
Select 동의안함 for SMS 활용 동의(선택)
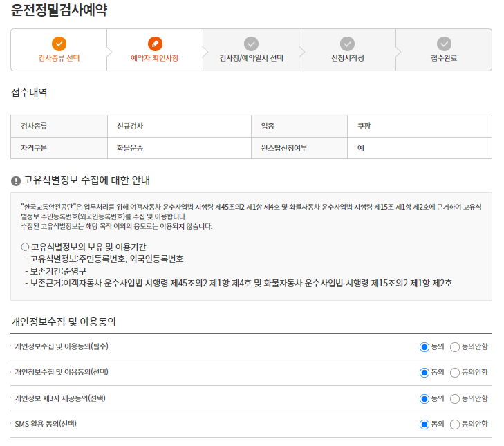(454, 425)
